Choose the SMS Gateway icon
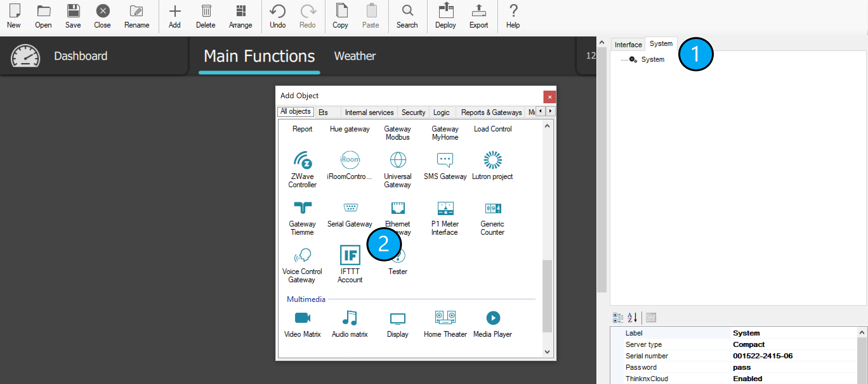The image size is (868, 384). pyautogui.click(x=445, y=160)
